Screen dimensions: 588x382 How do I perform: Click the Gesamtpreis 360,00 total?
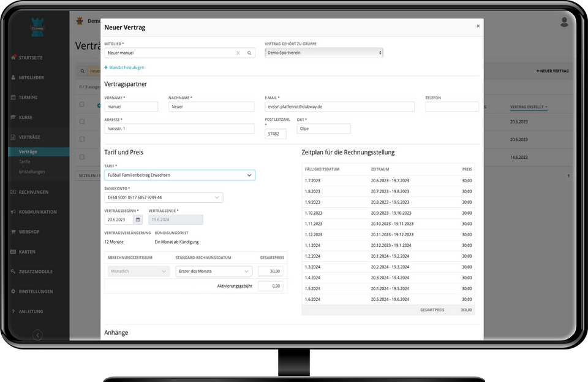[467, 310]
